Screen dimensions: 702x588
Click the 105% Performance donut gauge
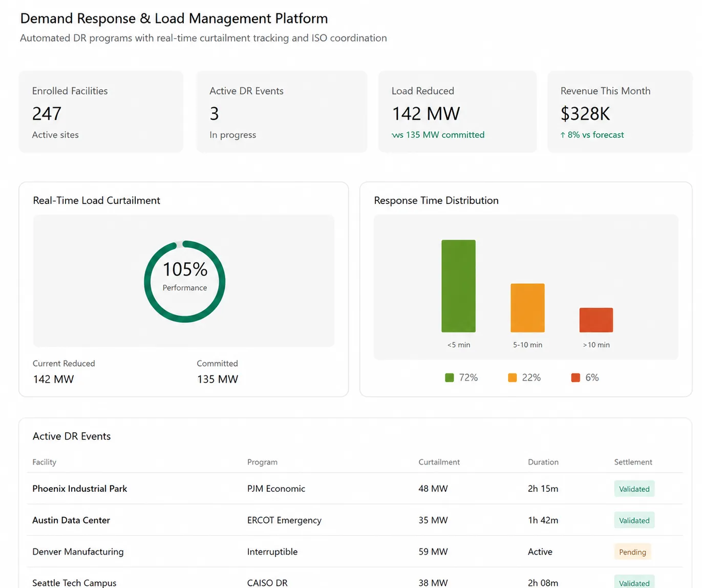pos(185,282)
